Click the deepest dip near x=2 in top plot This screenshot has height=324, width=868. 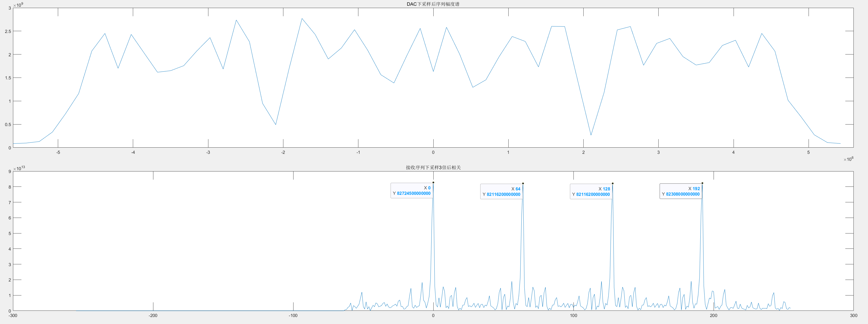[x=591, y=135]
